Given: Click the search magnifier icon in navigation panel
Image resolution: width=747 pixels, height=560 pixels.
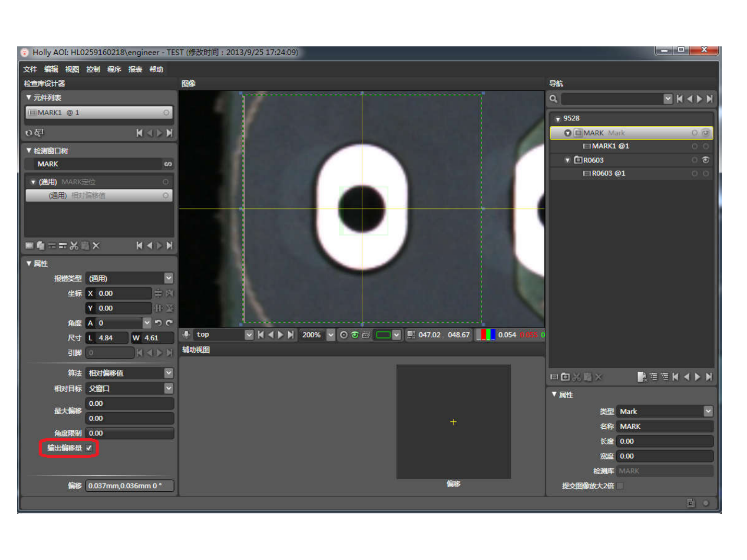Looking at the screenshot, I should click(x=554, y=99).
